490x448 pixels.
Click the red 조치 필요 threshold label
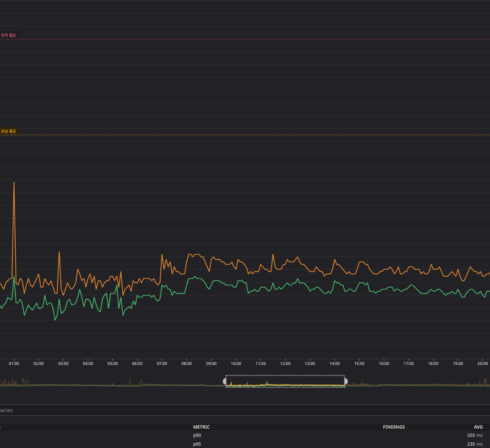point(8,35)
